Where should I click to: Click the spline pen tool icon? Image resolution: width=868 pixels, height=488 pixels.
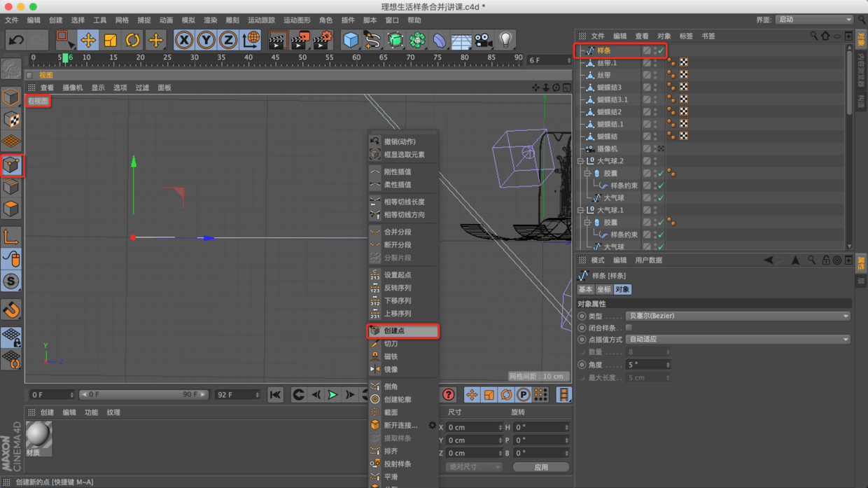[x=372, y=41]
